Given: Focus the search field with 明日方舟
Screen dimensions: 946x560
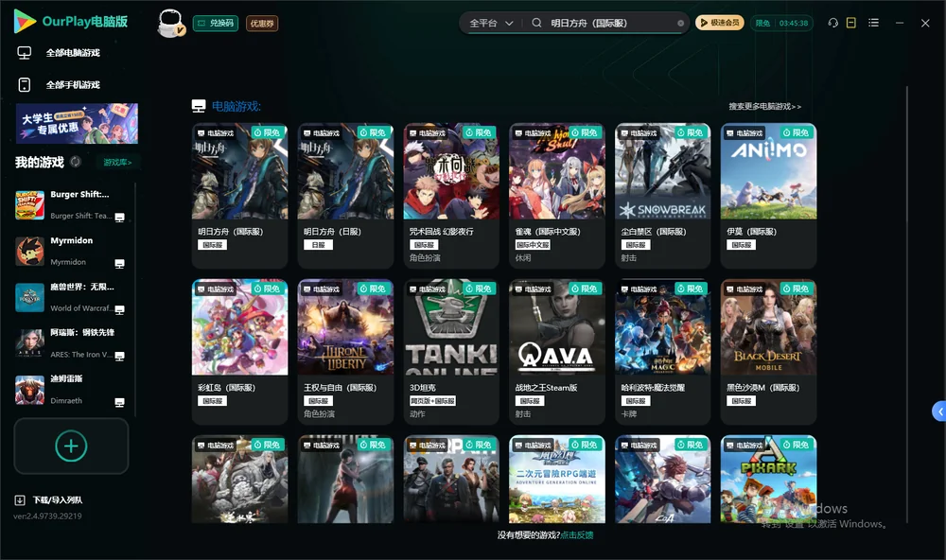Looking at the screenshot, I should [x=609, y=24].
